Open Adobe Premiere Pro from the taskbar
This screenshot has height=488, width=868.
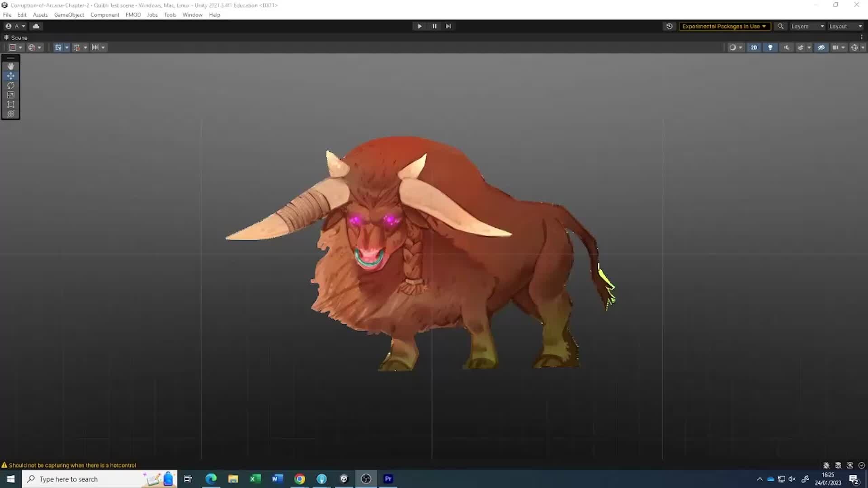coord(388,479)
